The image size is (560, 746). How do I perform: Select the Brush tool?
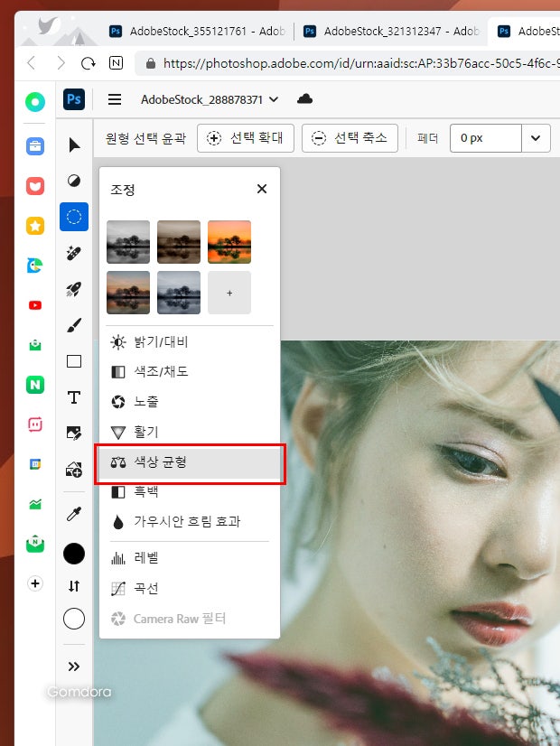[74, 325]
